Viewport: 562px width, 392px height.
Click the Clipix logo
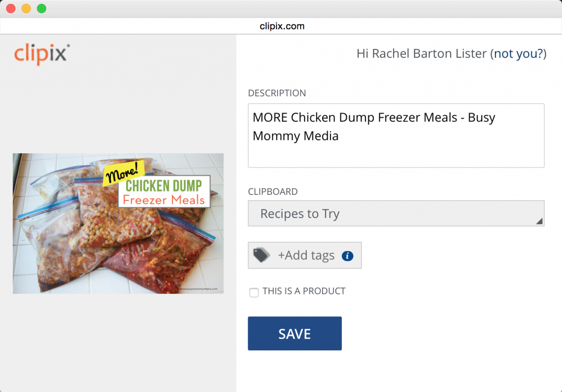[42, 54]
